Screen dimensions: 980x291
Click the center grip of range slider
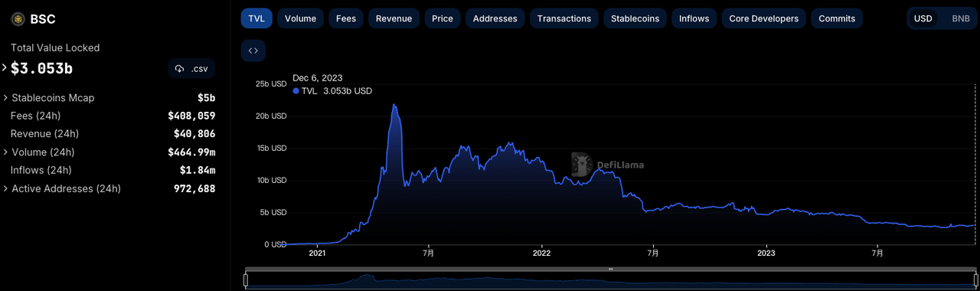click(x=610, y=270)
